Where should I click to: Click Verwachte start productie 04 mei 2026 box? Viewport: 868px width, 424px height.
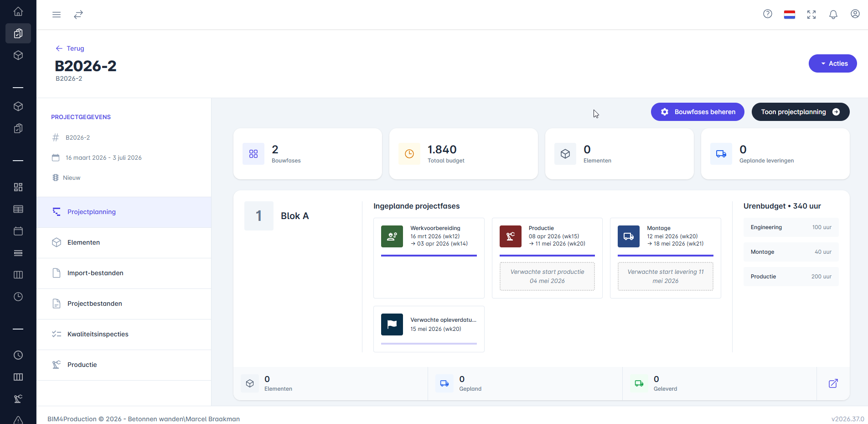[x=547, y=276]
